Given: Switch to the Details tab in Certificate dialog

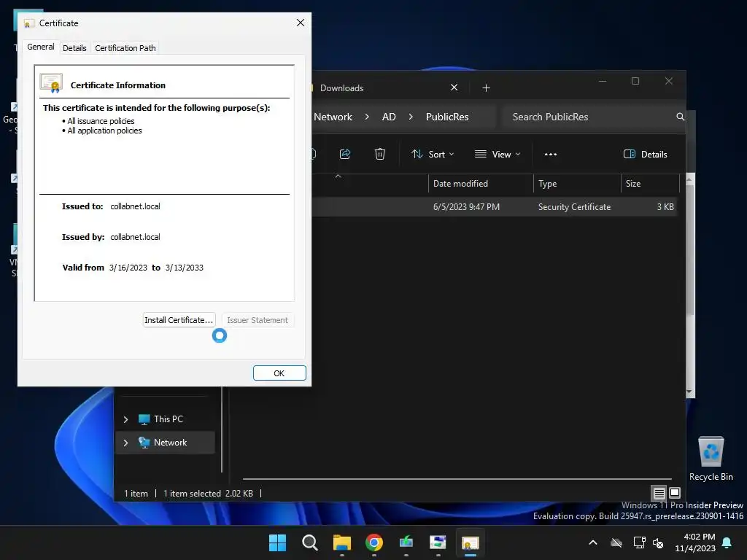Looking at the screenshot, I should [74, 48].
